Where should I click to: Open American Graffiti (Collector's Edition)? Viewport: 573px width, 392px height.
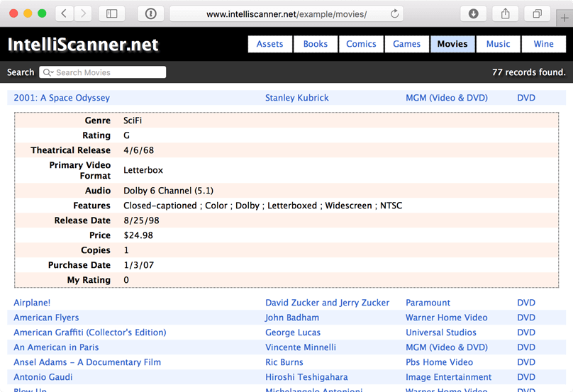[x=90, y=333]
